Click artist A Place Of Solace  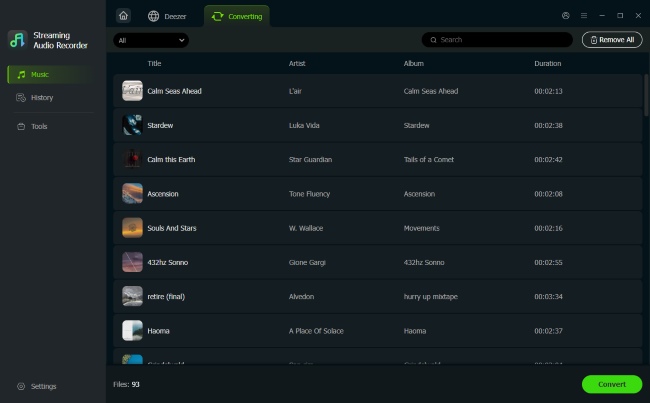point(316,331)
